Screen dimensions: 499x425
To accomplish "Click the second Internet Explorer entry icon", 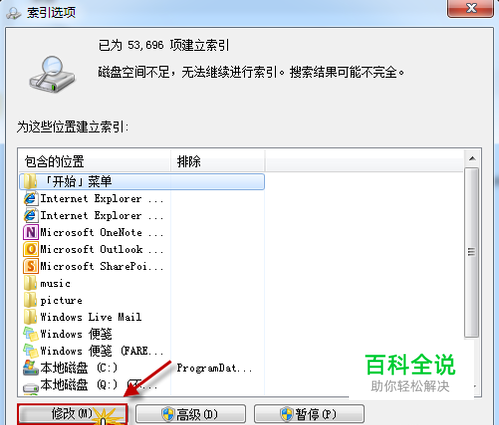I will tap(30, 215).
